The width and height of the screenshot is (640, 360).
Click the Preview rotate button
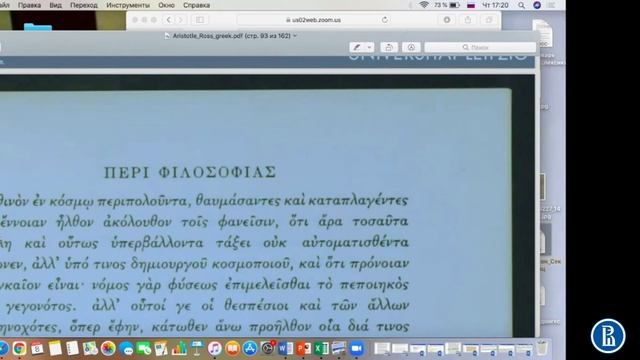coord(389,47)
